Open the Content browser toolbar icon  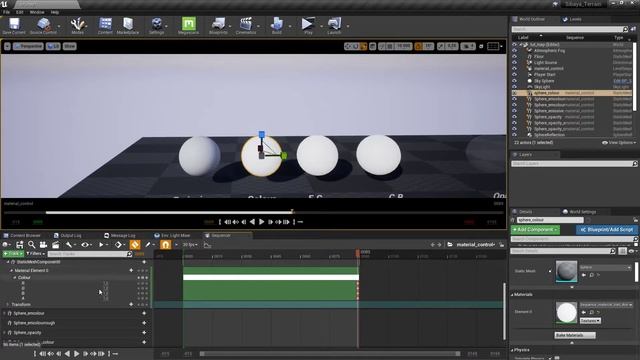coord(105,26)
